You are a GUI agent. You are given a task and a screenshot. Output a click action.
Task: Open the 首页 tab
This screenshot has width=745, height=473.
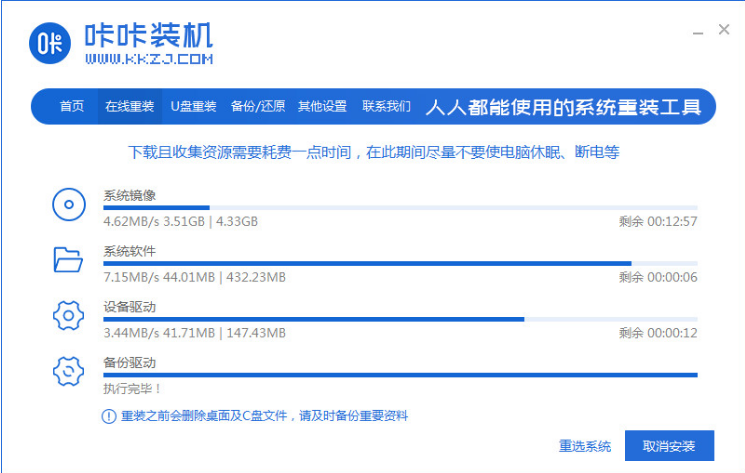(x=72, y=107)
